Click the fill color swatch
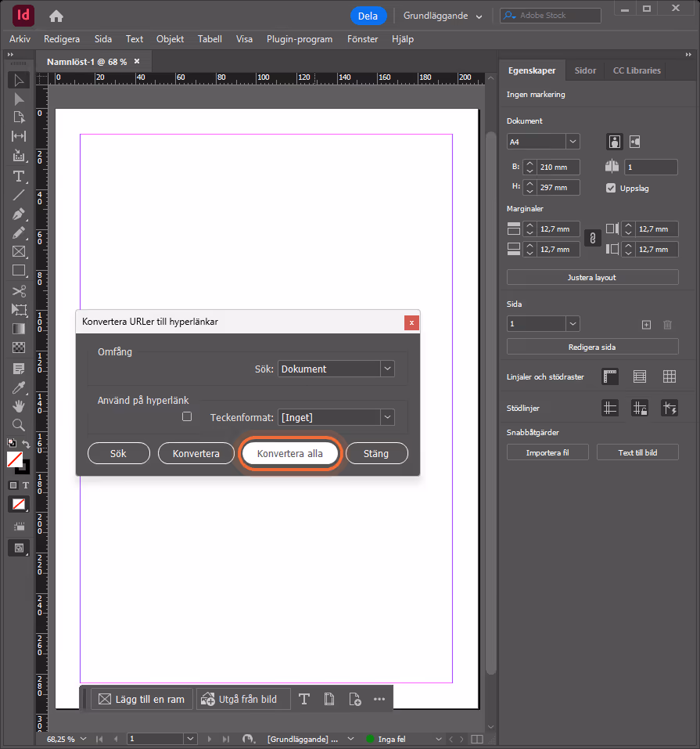This screenshot has width=700, height=749. click(x=15, y=459)
